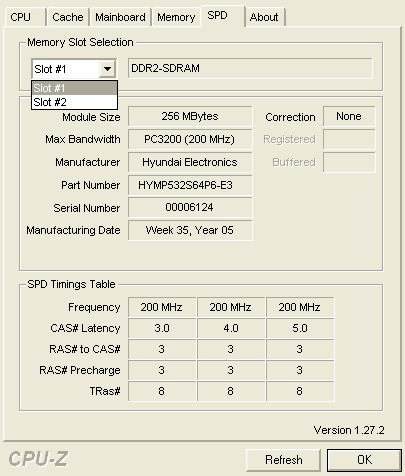Click the Version 1.27.2 text
The width and height of the screenshot is (405, 476).
349,430
